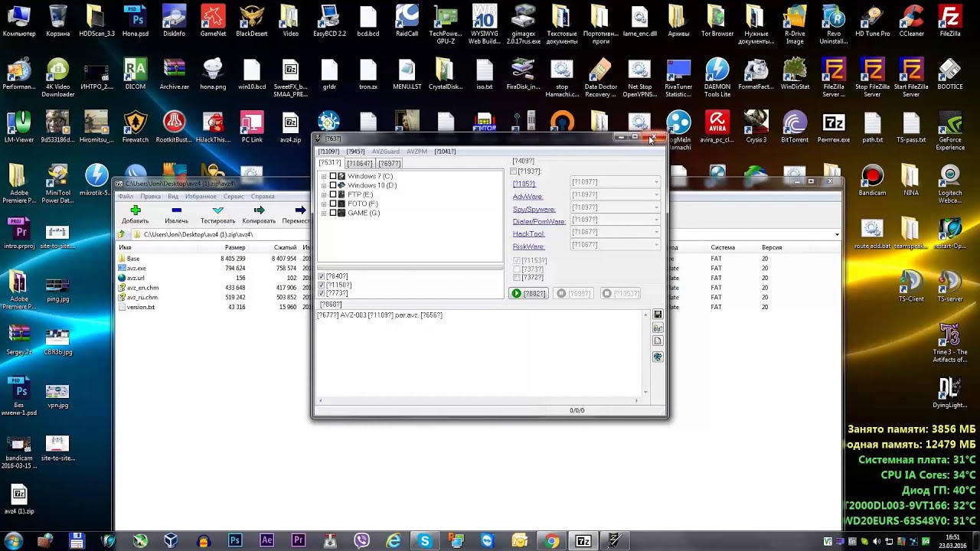980x551 pixels.
Task: Open the AdvWare action dropdown
Action: [615, 195]
